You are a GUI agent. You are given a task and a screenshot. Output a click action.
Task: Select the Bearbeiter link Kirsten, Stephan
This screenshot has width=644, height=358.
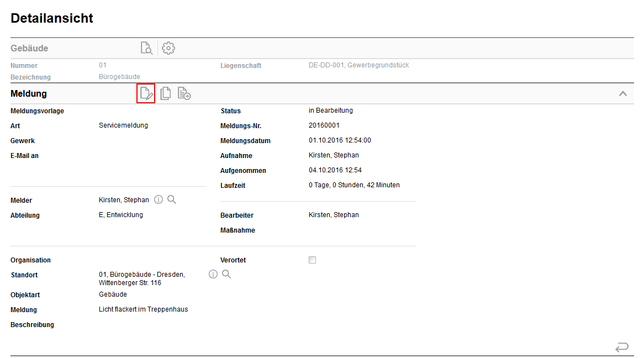click(334, 215)
